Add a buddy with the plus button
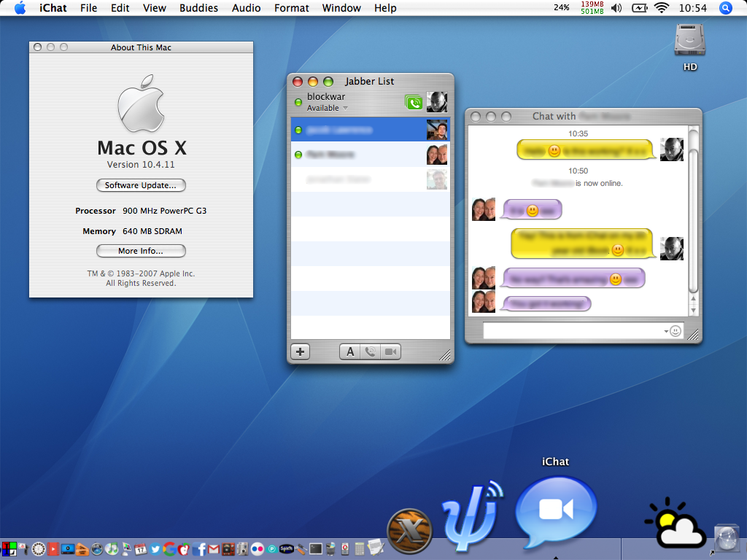Screen dimensions: 747x560 300,352
